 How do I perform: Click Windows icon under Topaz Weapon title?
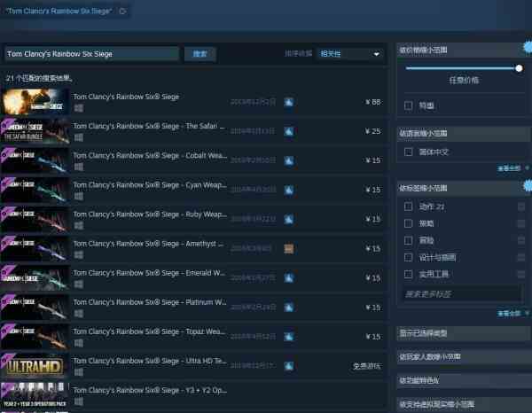click(x=79, y=343)
